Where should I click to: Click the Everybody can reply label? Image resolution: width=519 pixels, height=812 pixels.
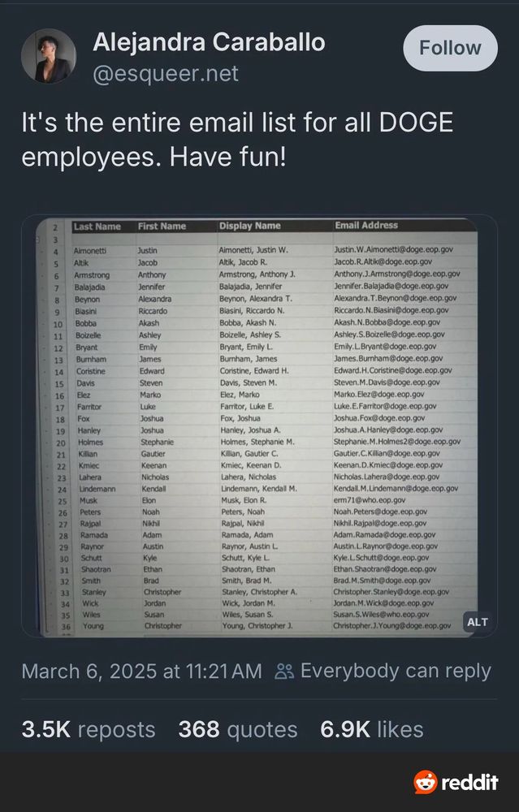(396, 672)
